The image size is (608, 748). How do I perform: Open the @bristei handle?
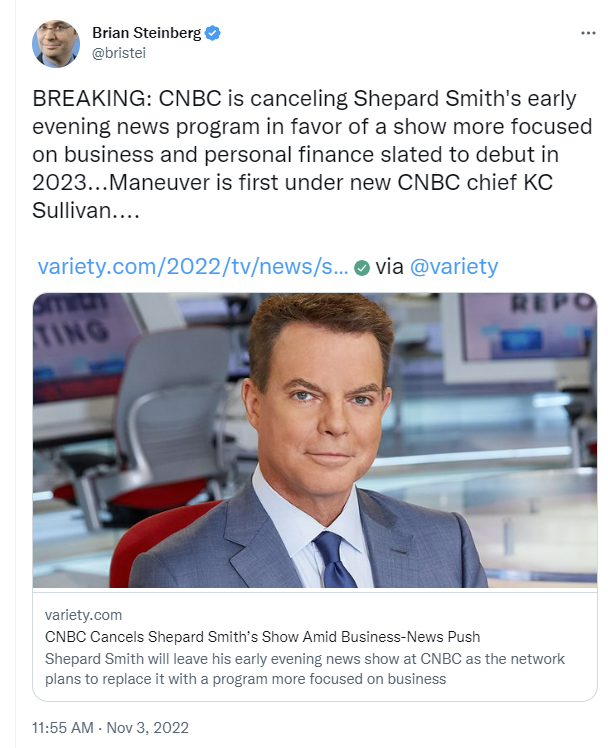click(x=119, y=52)
